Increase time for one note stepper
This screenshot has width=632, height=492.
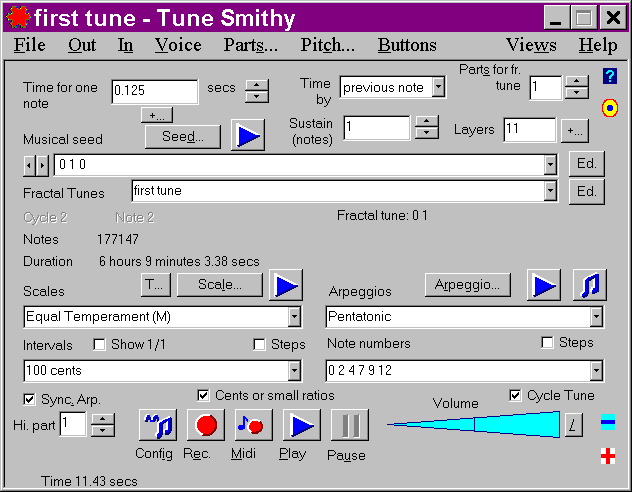tap(257, 85)
